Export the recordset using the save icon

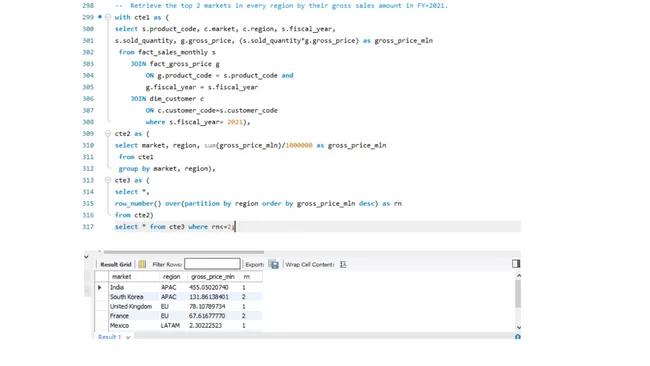[274, 264]
